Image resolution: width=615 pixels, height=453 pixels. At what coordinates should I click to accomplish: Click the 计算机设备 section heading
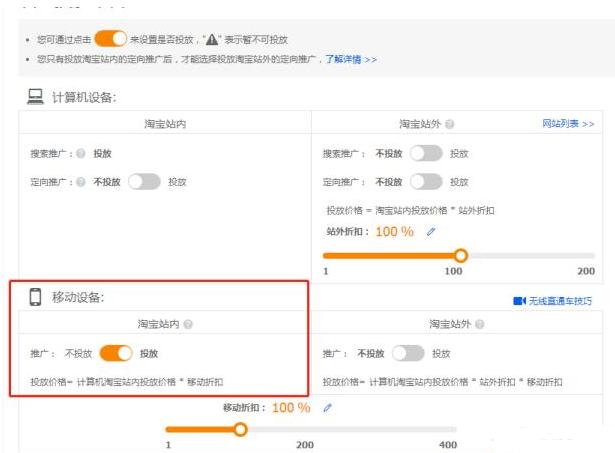[84, 97]
